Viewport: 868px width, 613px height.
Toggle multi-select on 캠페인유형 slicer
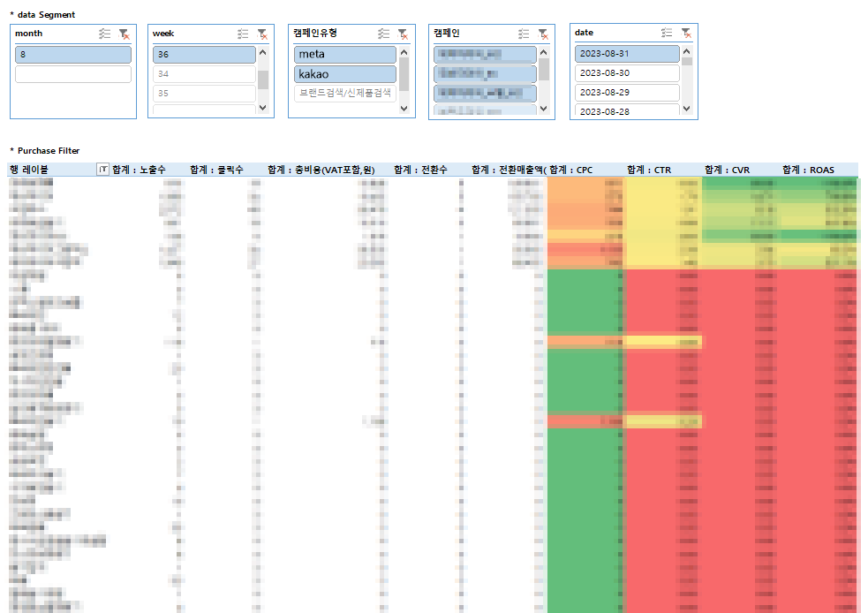tap(383, 34)
